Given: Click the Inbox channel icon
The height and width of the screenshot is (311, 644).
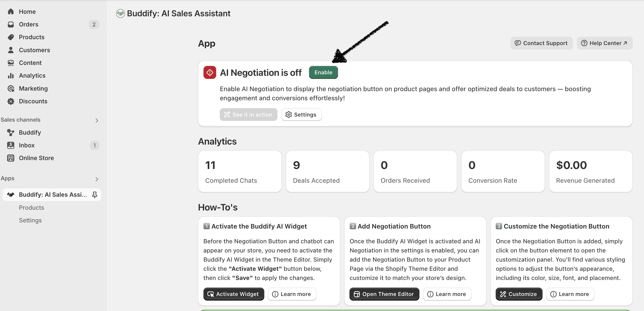Looking at the screenshot, I should [11, 145].
